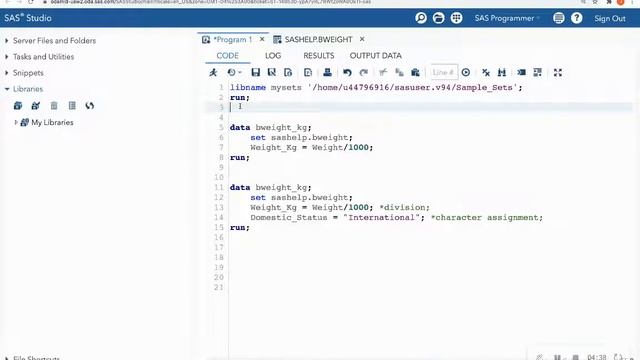The width and height of the screenshot is (640, 360).
Task: Redo the last edit
Action: (364, 73)
